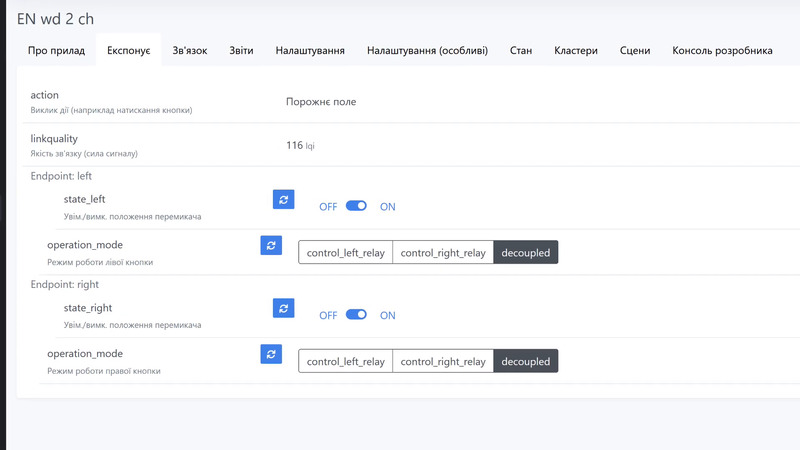Go to the Налаштування tab
Screen dimensions: 800x450
point(311,50)
